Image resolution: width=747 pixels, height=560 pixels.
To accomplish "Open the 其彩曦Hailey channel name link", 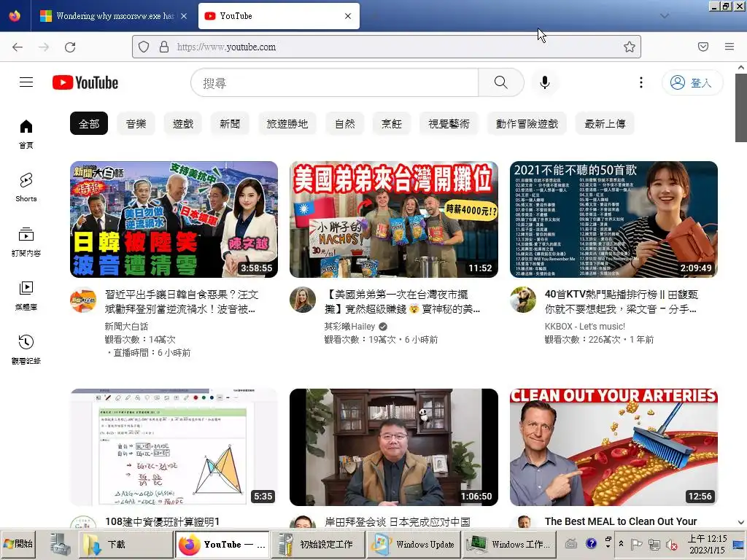I will tap(349, 326).
